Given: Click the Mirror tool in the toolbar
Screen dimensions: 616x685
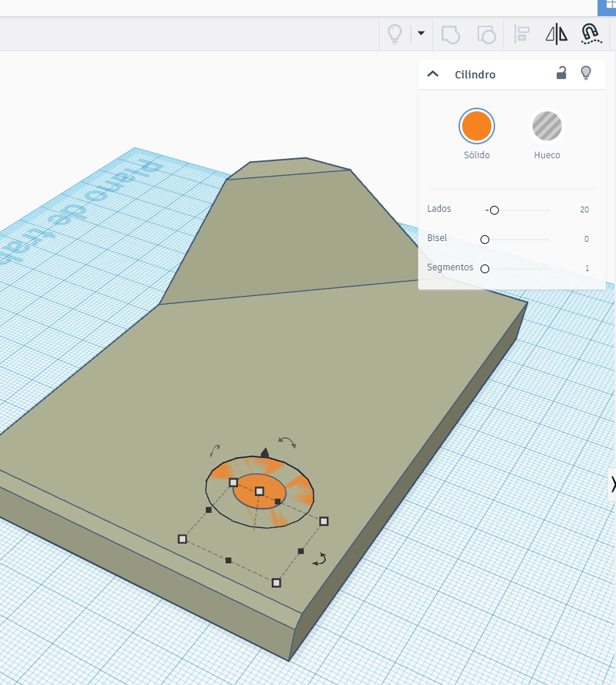Looking at the screenshot, I should (557, 34).
